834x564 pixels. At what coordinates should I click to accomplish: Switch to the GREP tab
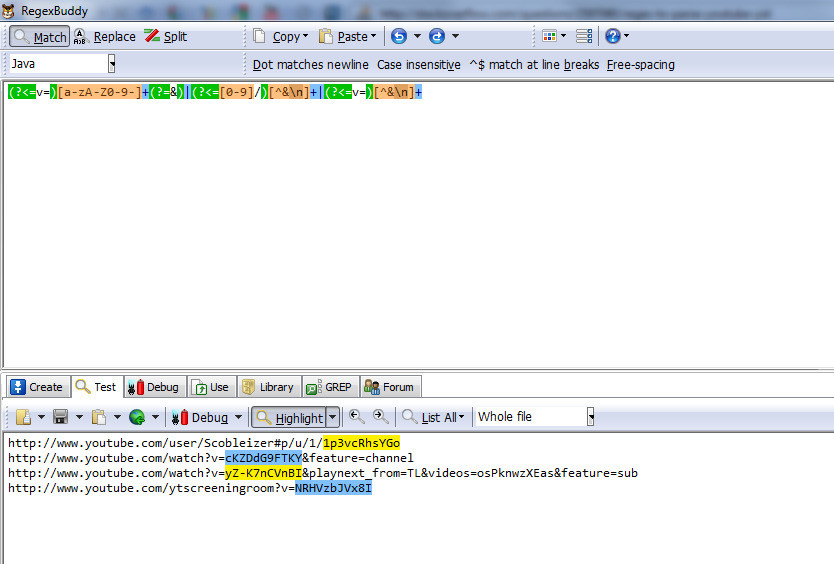click(331, 387)
